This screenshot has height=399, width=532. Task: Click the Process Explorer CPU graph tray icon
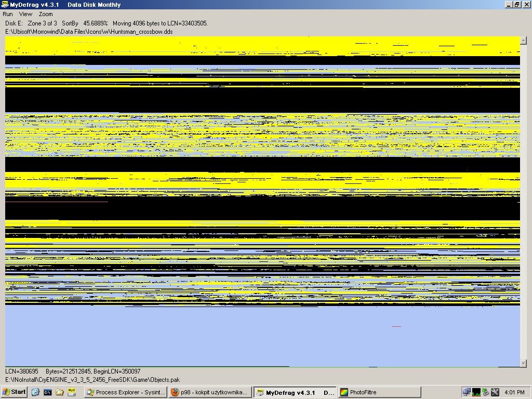tap(476, 392)
